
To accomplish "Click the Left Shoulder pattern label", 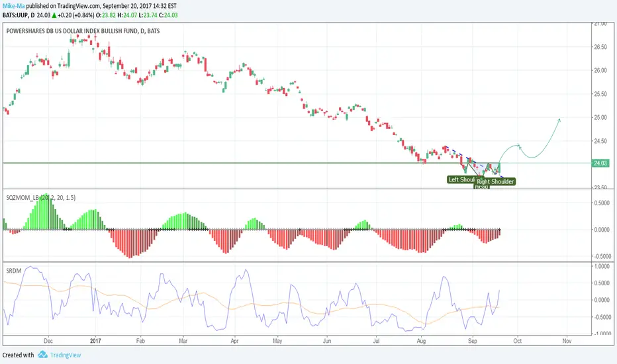I will 462,179.
